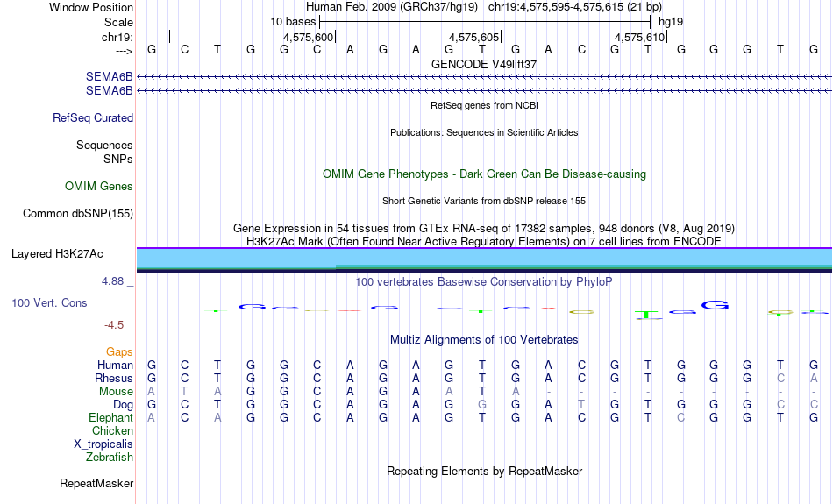Click the 4,575,605 ruler position
This screenshot has width=833, height=504.
point(473,37)
